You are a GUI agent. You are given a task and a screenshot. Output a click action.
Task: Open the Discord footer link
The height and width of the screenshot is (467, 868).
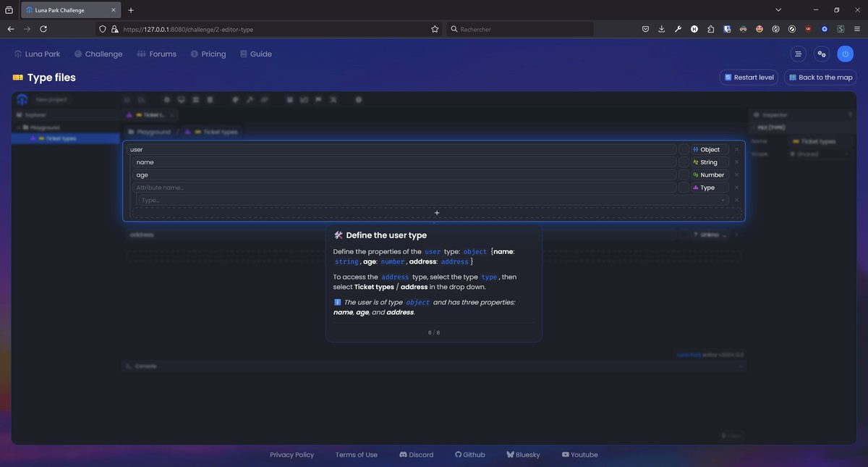(417, 455)
